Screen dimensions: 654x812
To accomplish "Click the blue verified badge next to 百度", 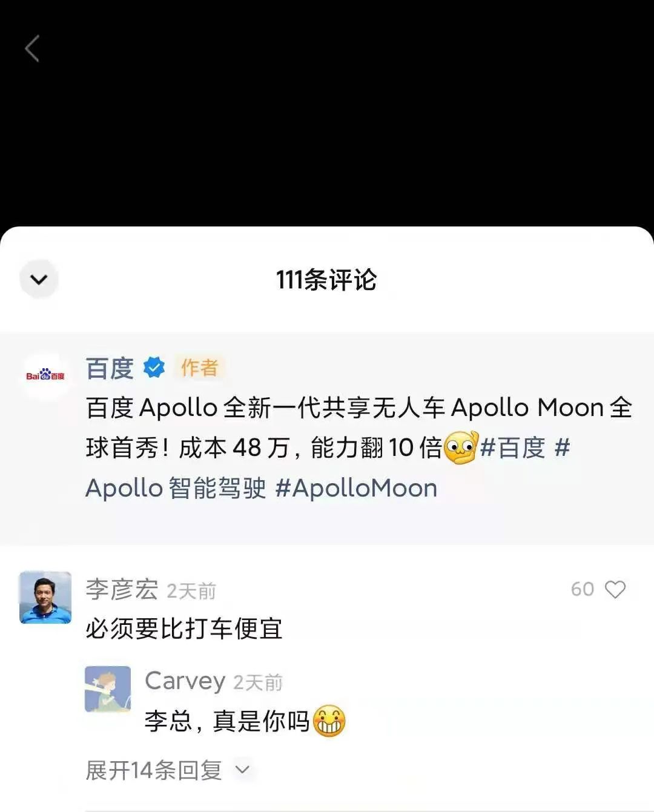I will click(154, 368).
